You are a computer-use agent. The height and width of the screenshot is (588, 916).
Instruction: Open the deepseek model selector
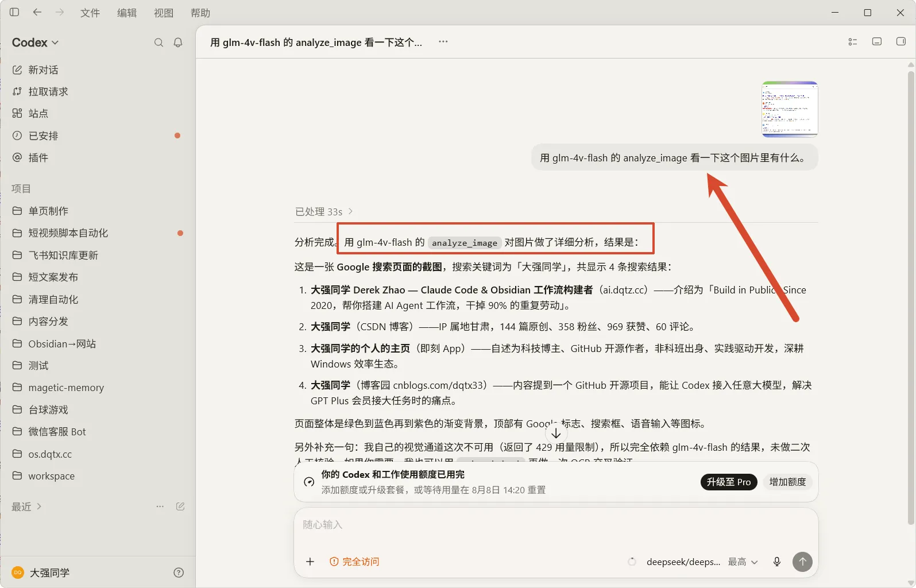click(683, 562)
